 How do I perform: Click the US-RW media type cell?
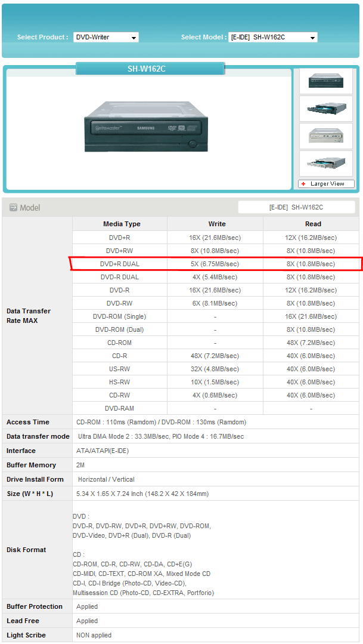[x=120, y=369]
